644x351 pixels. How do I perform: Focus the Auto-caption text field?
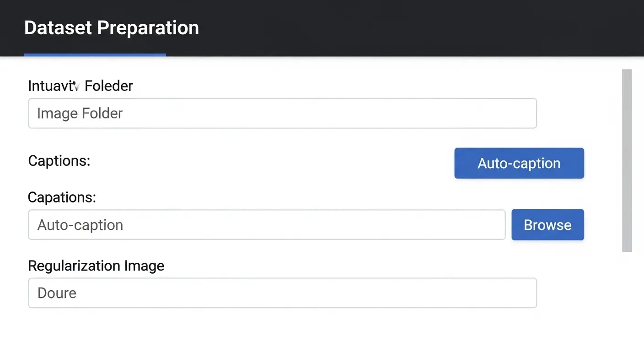tap(267, 225)
